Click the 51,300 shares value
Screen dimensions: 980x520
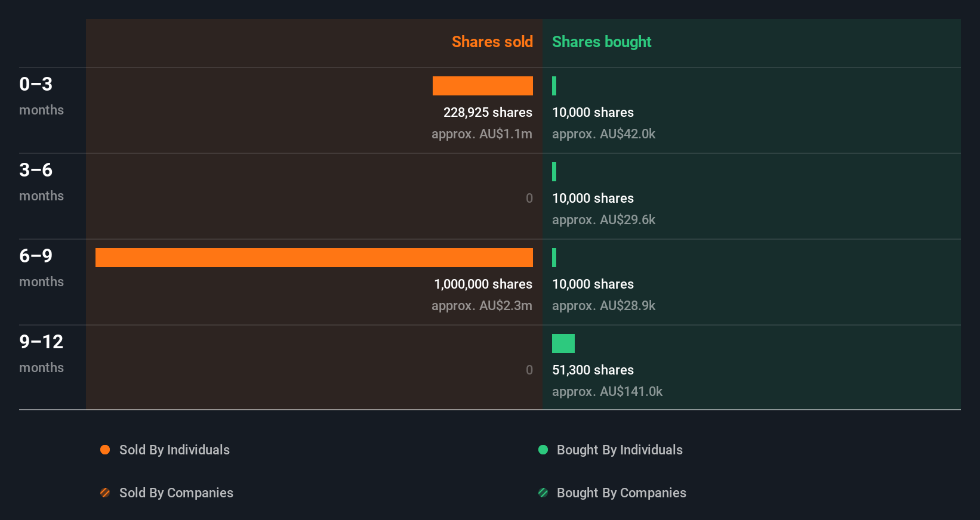point(593,370)
